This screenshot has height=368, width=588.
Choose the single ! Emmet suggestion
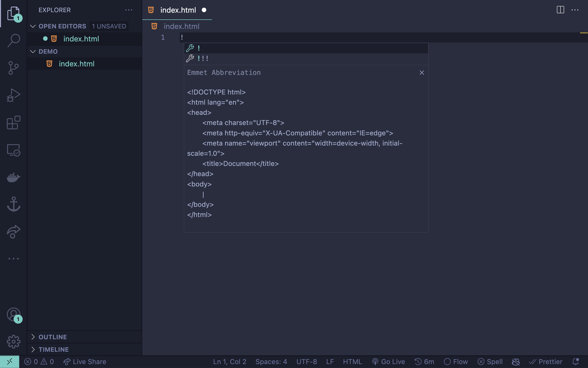[306, 48]
